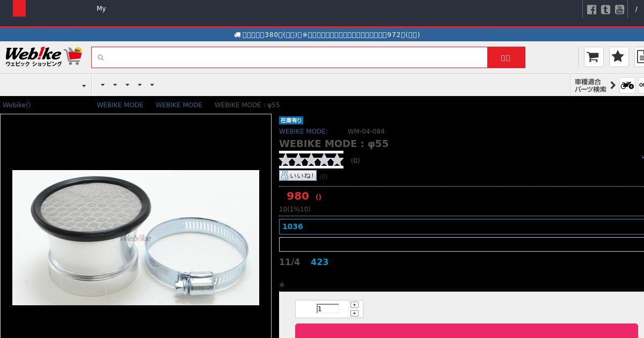Open the Facebook icon in top bar
644x338 pixels.
point(591,10)
